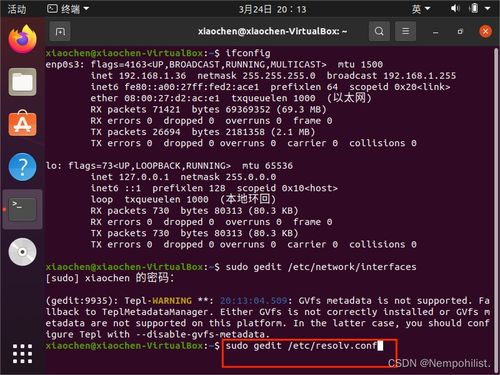This screenshot has height=375, width=500.
Task: Open the disc drive icon in dock
Action: tap(22, 252)
